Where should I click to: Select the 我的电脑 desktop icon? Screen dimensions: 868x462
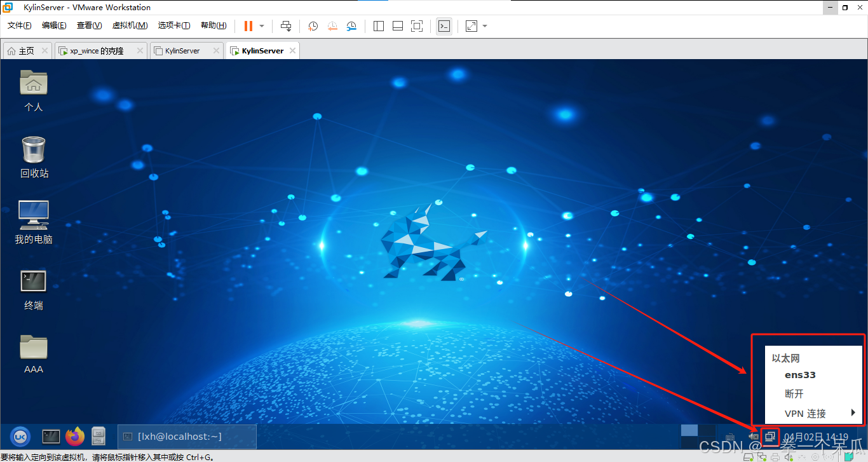(x=34, y=223)
